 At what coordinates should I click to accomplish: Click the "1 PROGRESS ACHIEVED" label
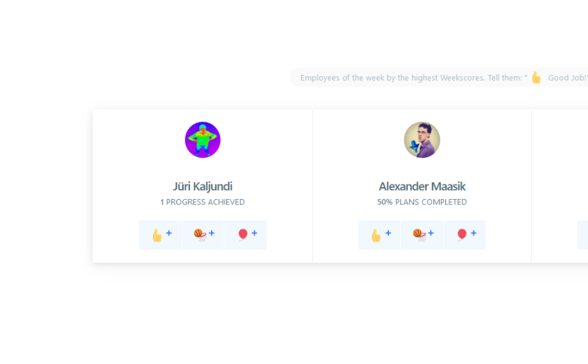point(202,202)
